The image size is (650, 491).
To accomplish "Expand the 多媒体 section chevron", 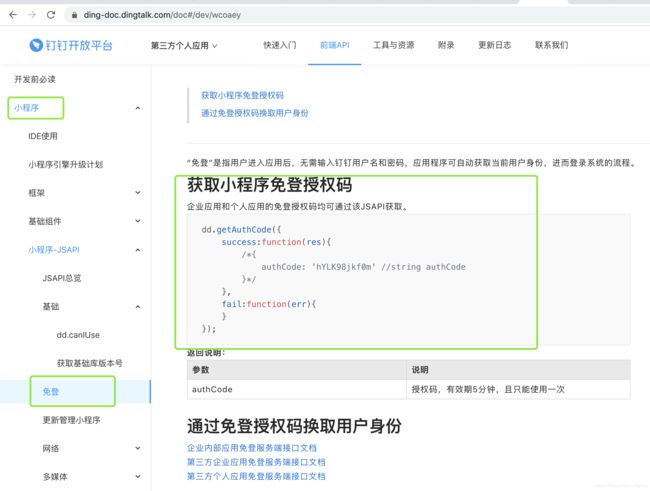I will [x=138, y=476].
